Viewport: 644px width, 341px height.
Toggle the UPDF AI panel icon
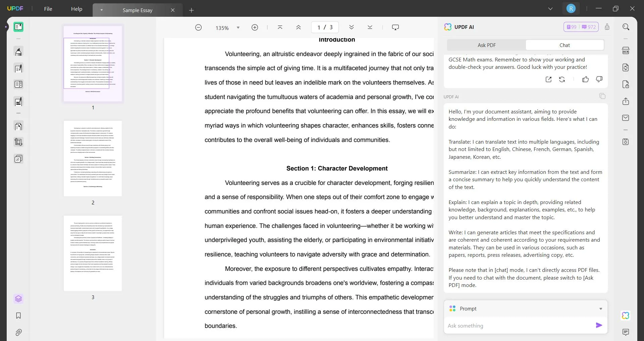click(x=626, y=315)
